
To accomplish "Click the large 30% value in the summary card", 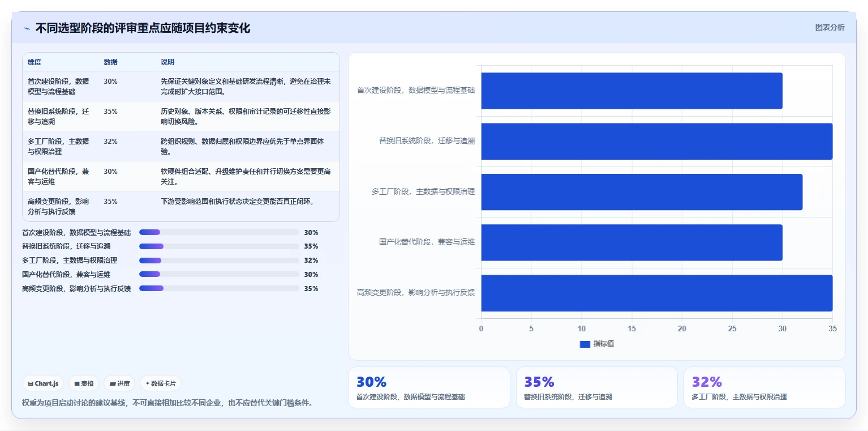I will [371, 382].
